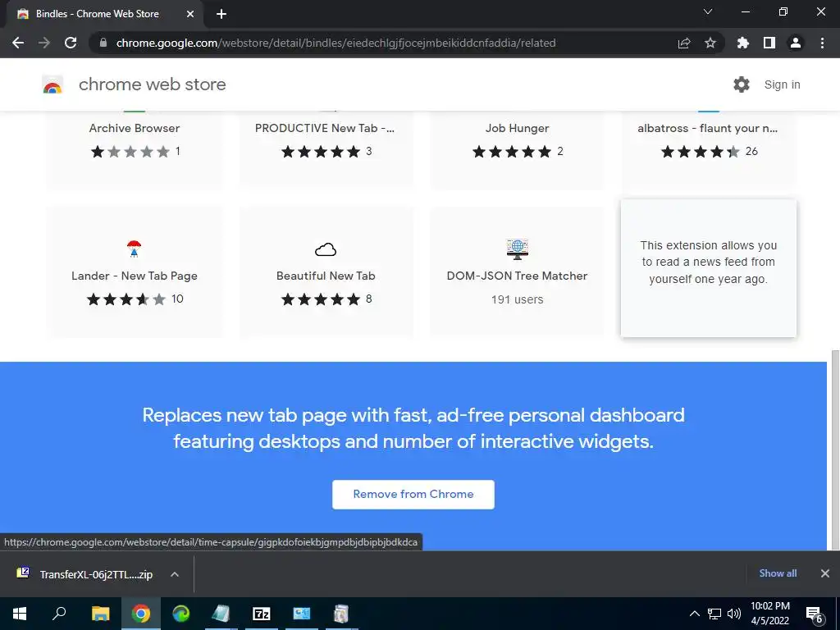
Task: Open the tab search dropdown
Action: pyautogui.click(x=708, y=11)
